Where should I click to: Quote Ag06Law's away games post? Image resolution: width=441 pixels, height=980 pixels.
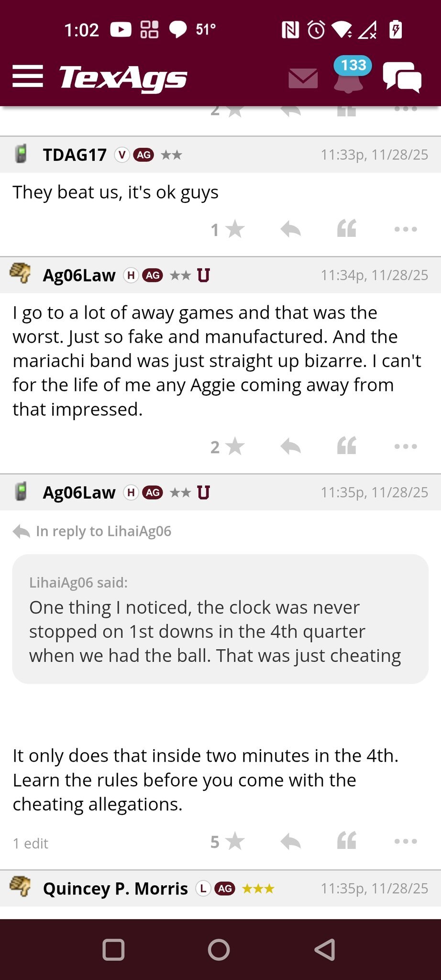click(347, 446)
